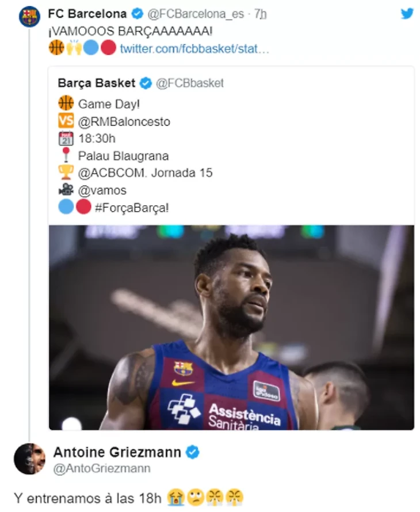Click the trophy emoji icon
Viewport: 420px width, 512px height.
coord(66,172)
